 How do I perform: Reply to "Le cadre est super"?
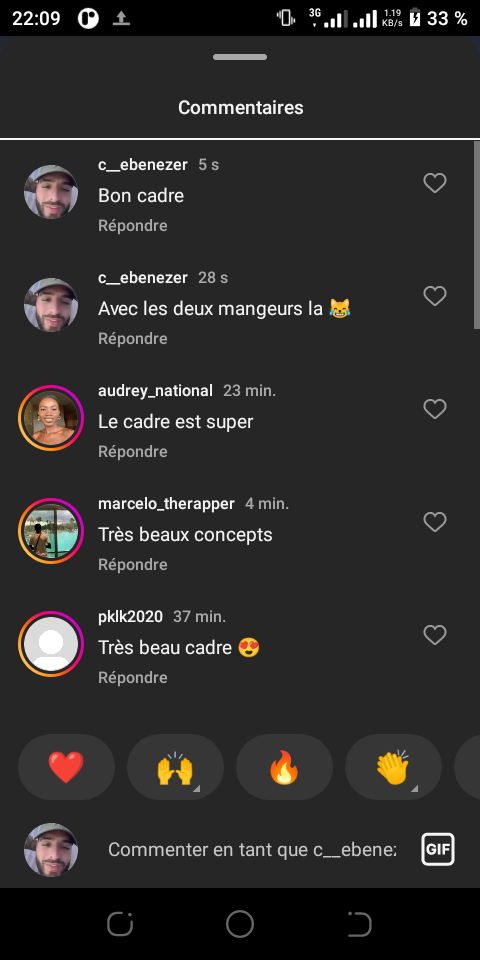pos(133,451)
